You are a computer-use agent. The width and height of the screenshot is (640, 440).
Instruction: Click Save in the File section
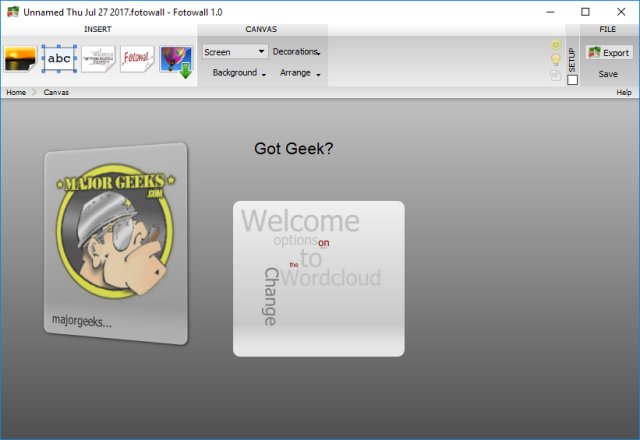pos(608,74)
